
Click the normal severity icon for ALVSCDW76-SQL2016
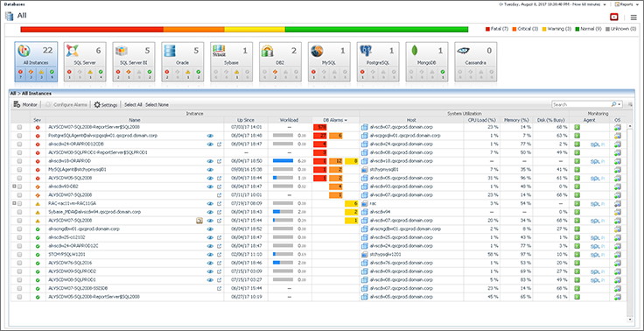click(x=38, y=264)
